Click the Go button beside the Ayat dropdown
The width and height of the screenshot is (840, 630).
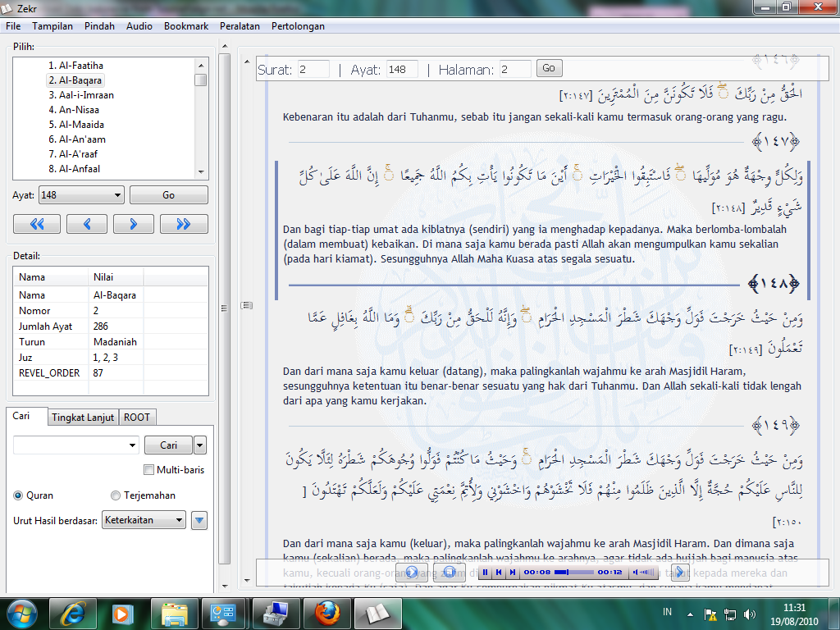coord(169,195)
